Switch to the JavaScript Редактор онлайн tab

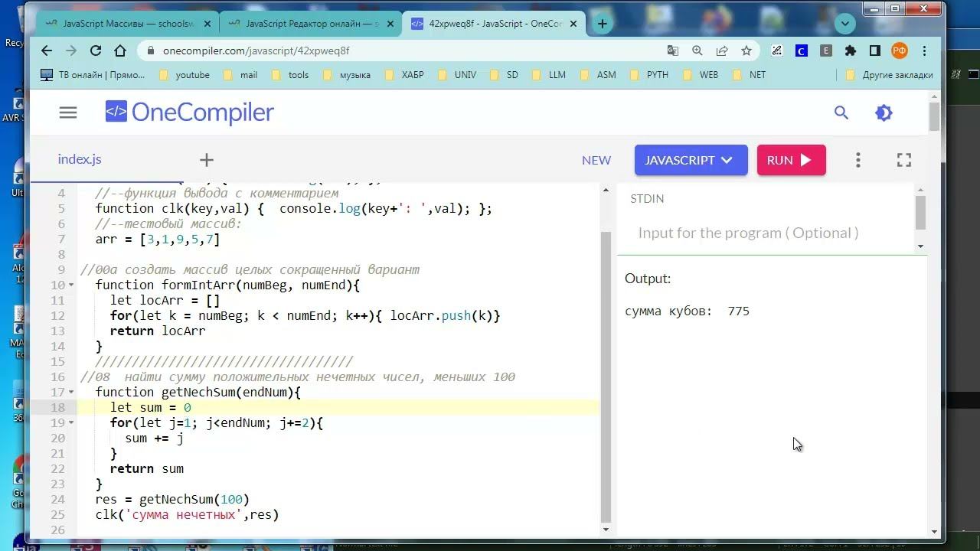coord(312,24)
